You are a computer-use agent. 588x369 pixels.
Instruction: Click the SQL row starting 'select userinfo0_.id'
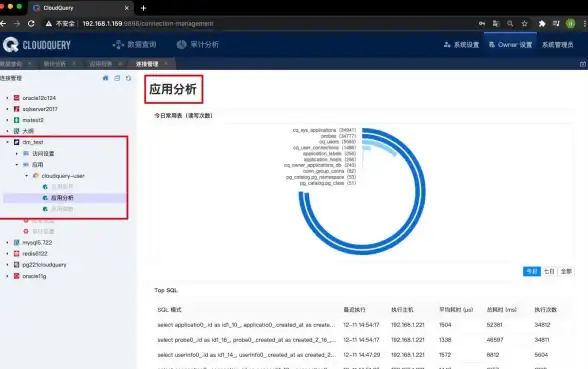point(363,355)
